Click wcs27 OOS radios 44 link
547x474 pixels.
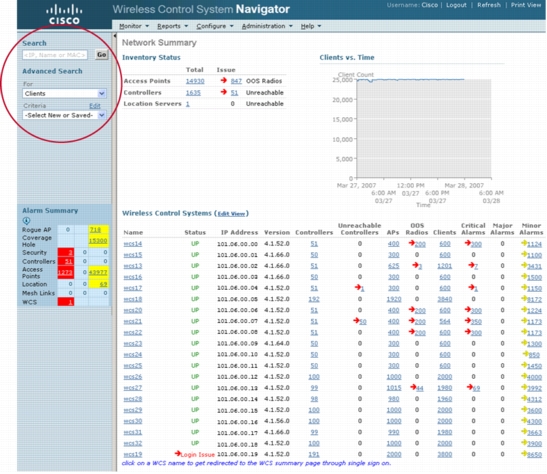[x=420, y=388]
